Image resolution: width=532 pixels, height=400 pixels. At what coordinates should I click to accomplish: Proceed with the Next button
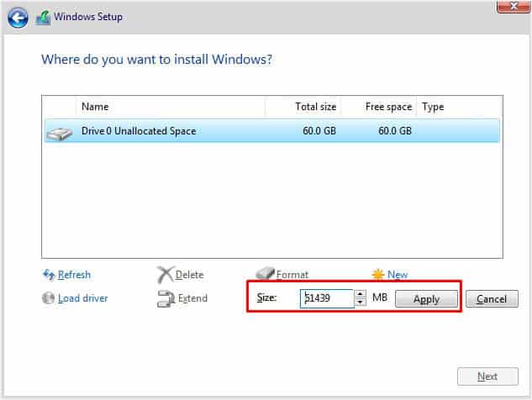click(487, 376)
